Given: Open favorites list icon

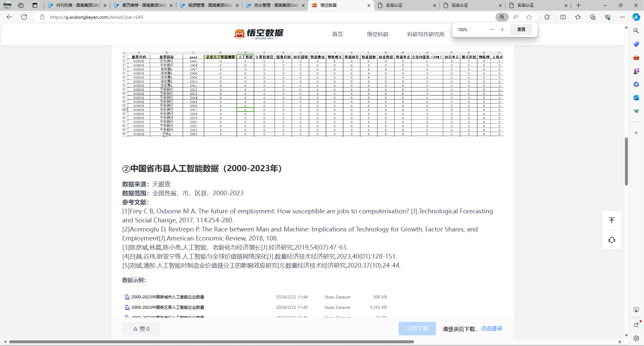Looking at the screenshot, I should click(x=578, y=17).
